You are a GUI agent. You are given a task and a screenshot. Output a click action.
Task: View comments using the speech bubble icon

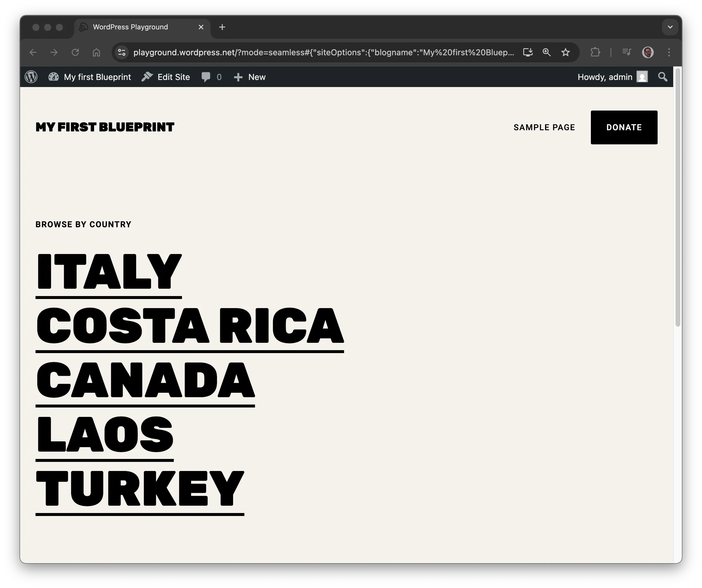(205, 76)
